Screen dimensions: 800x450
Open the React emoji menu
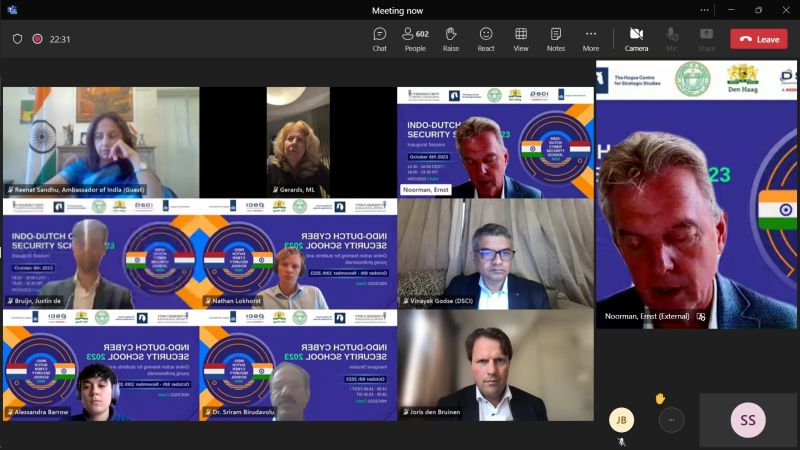[x=486, y=39]
